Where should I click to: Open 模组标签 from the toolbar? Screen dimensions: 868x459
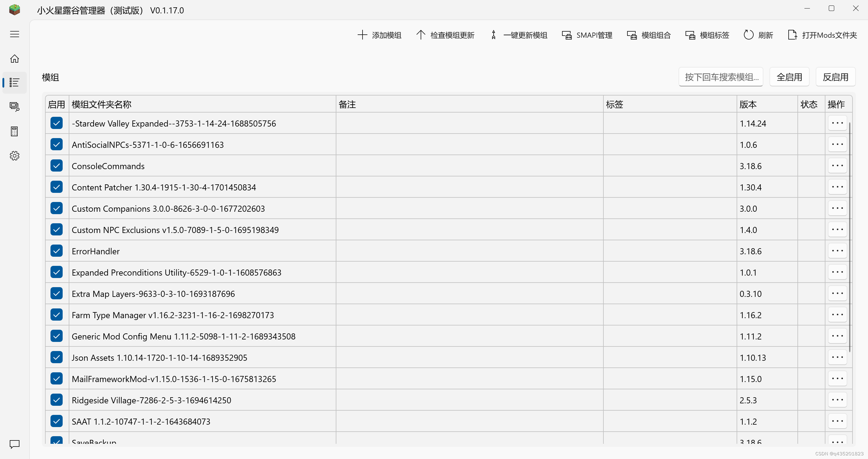(x=707, y=35)
